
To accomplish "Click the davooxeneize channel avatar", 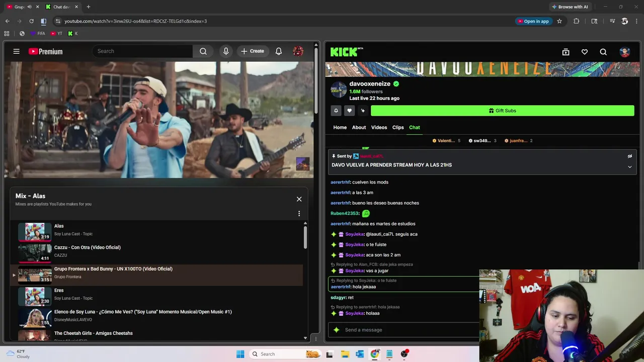I will 339,89.
